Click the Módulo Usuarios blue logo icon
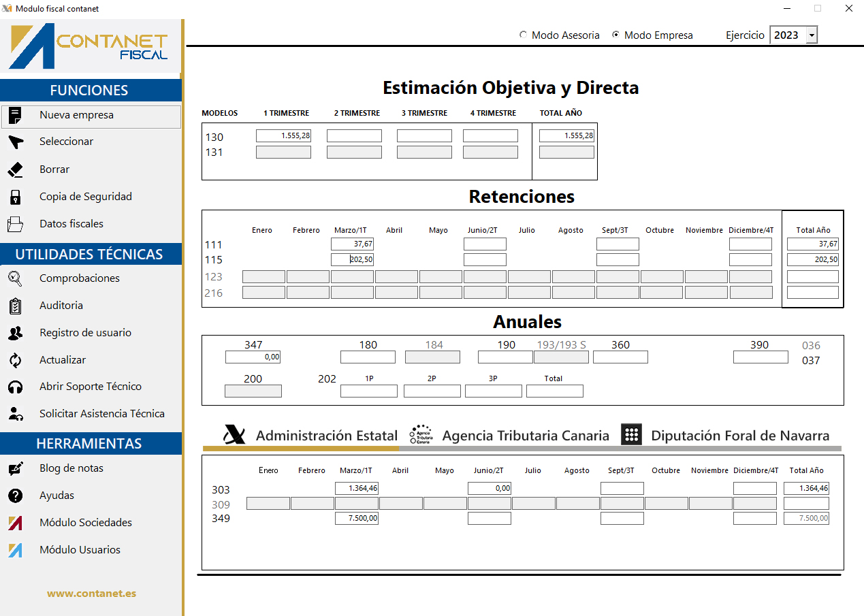Screen dimensions: 864x616 [15, 550]
